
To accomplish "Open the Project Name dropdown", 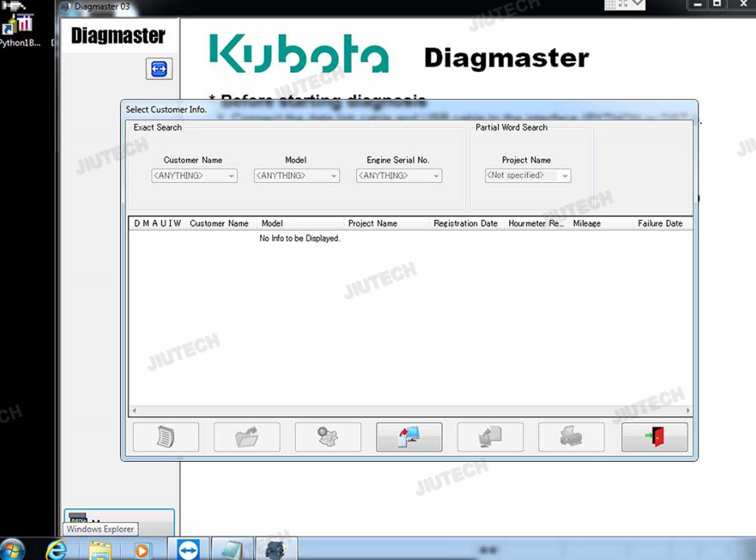I will pyautogui.click(x=565, y=176).
